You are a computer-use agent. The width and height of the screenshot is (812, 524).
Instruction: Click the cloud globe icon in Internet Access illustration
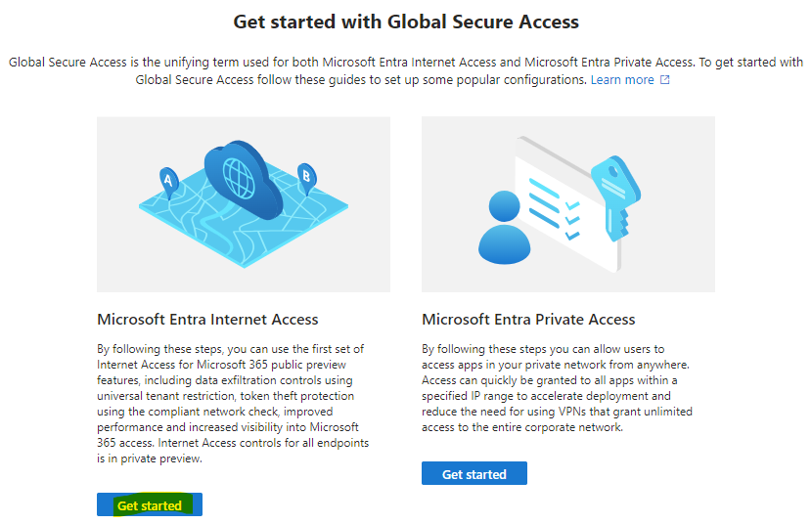(x=243, y=179)
